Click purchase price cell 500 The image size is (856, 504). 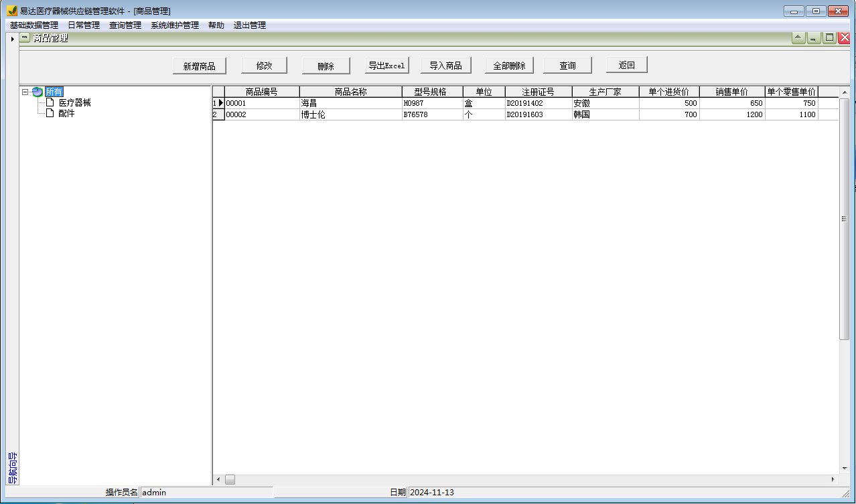(669, 104)
